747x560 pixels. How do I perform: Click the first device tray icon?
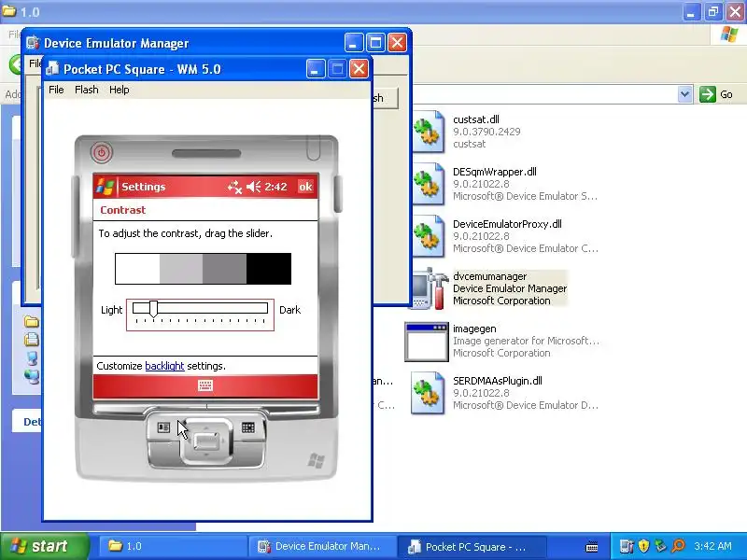click(627, 546)
